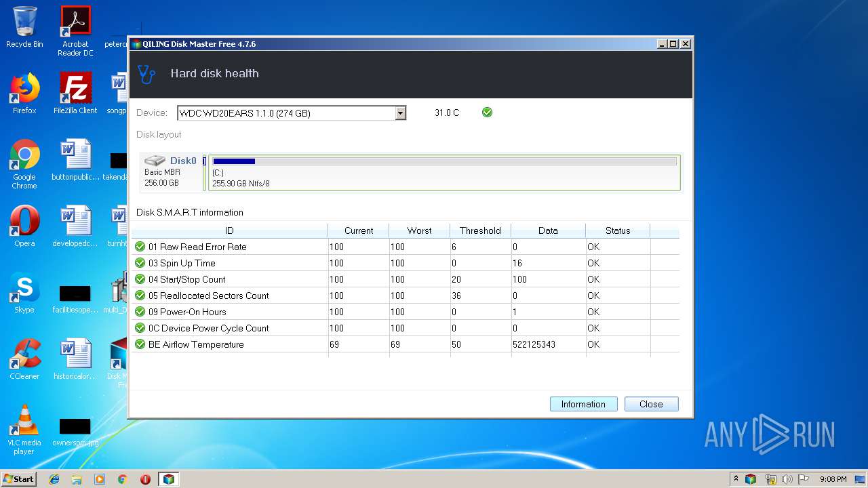Click Internet Explorer in the taskbar

tap(54, 479)
